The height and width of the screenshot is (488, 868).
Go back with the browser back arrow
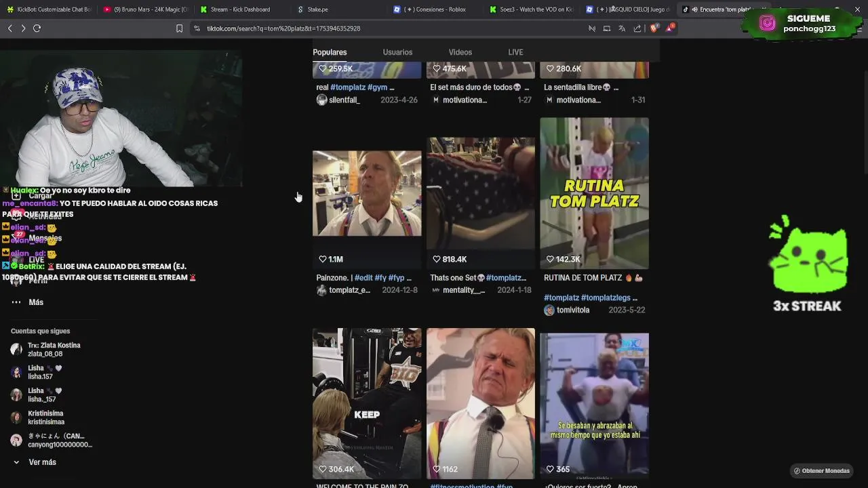point(9,28)
